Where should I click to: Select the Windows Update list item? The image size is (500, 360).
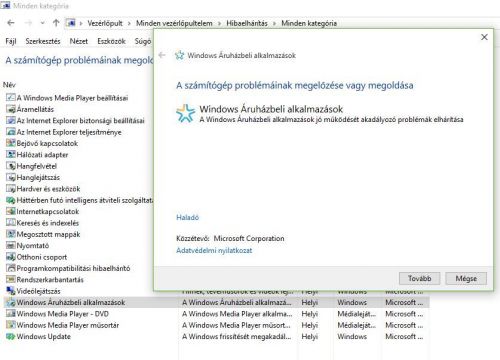point(43,336)
